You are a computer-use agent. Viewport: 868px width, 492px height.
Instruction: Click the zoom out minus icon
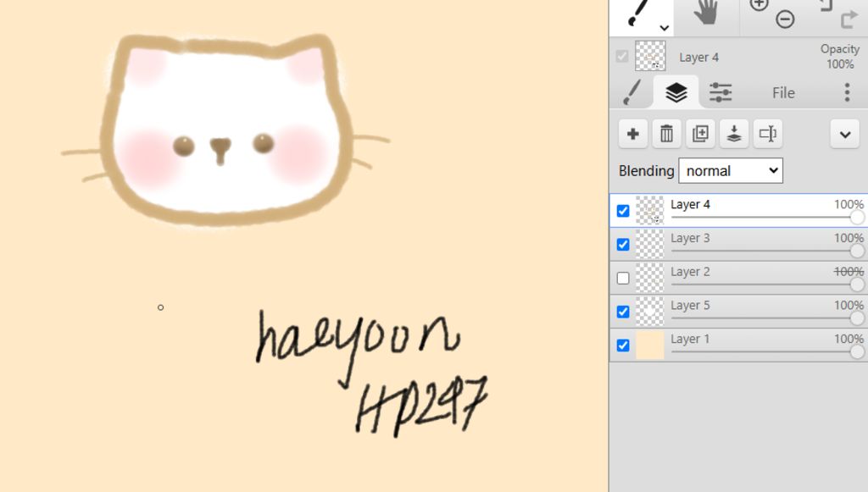[x=785, y=19]
